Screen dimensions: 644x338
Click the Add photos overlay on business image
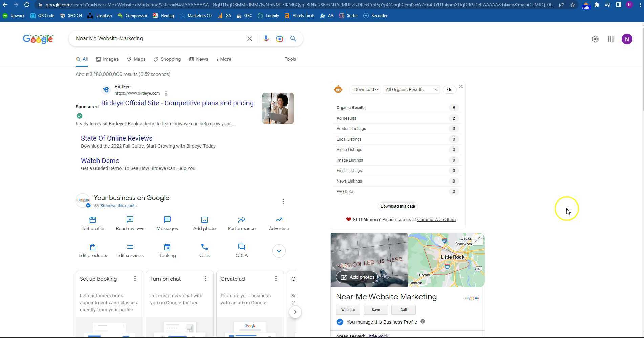coord(357,277)
